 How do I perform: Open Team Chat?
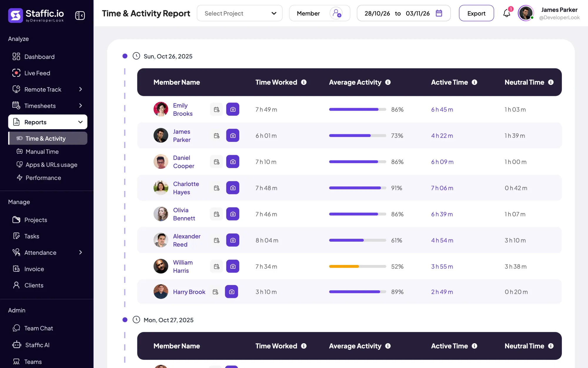tap(39, 328)
